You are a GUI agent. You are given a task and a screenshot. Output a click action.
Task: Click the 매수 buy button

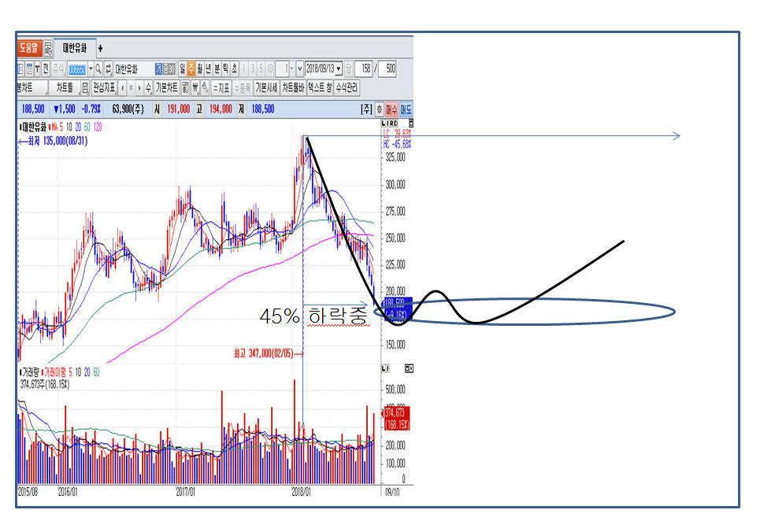(x=392, y=109)
